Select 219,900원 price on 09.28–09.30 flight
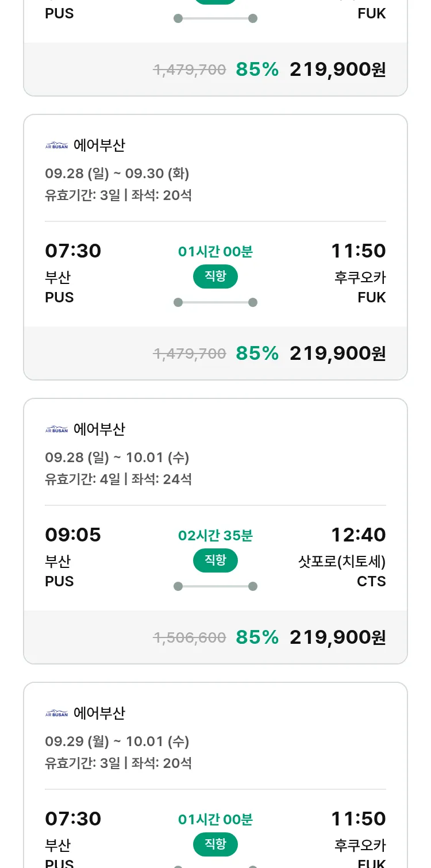 pos(337,353)
